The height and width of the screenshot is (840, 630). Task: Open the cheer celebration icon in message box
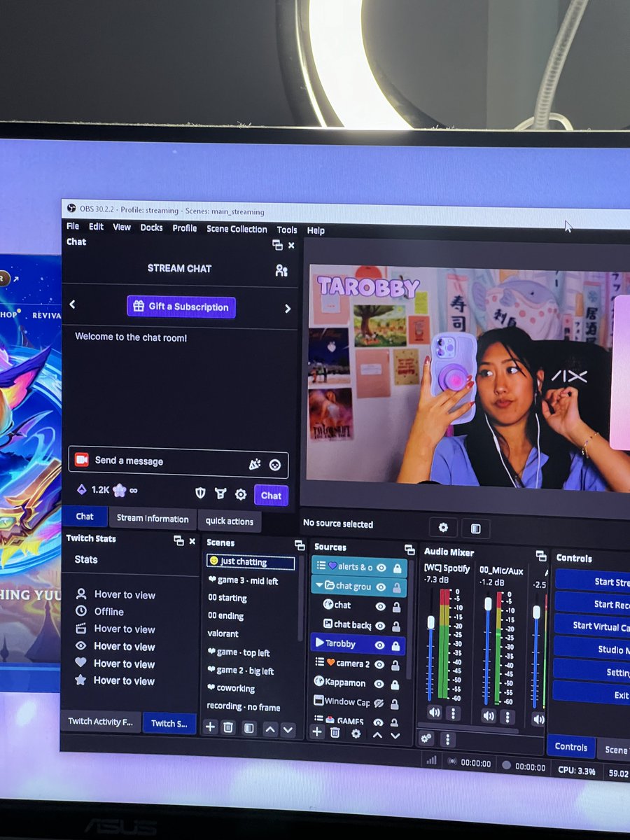coord(255,463)
